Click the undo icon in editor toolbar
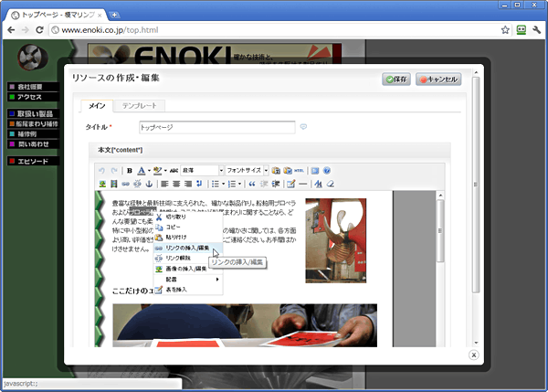 (102, 171)
